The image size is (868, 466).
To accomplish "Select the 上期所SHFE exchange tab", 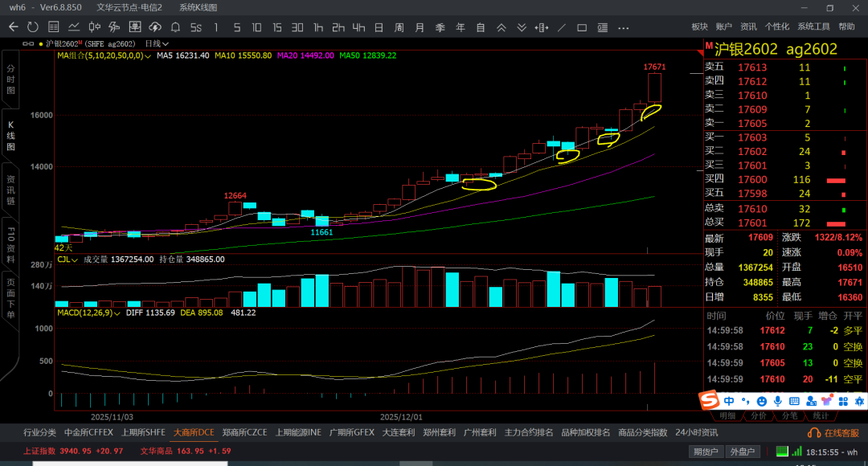I will point(143,432).
